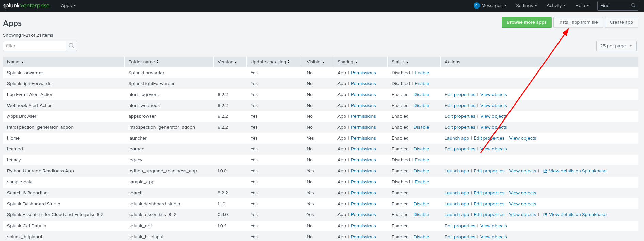Click external link icon for Python Upgrade Readiness App

[x=545, y=171]
